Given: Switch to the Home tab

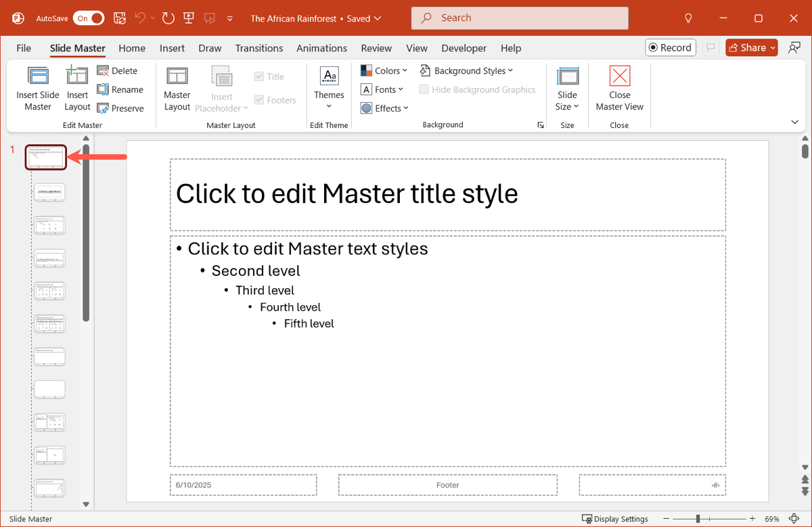Looking at the screenshot, I should click(132, 48).
